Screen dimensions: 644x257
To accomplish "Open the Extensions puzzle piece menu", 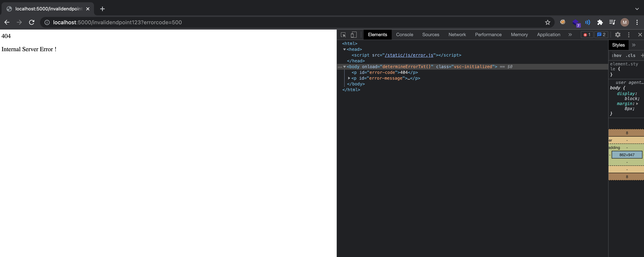I will coord(600,23).
